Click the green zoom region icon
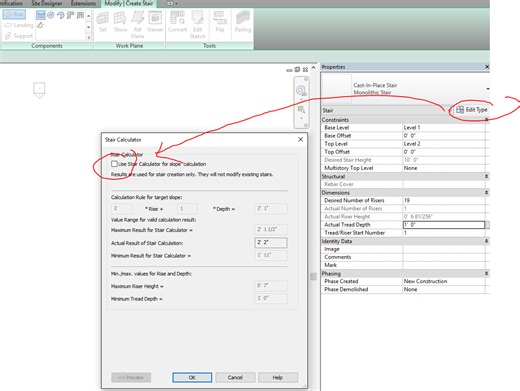This screenshot has width=520, height=391. [x=301, y=109]
